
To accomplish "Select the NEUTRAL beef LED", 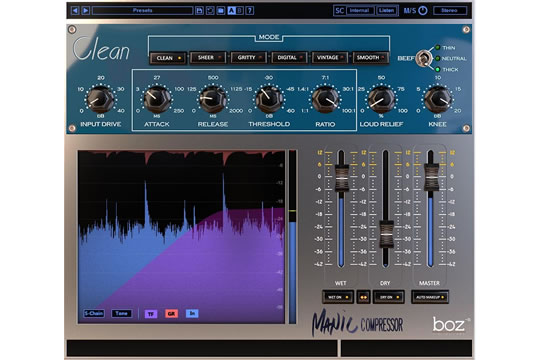I will [x=437, y=59].
